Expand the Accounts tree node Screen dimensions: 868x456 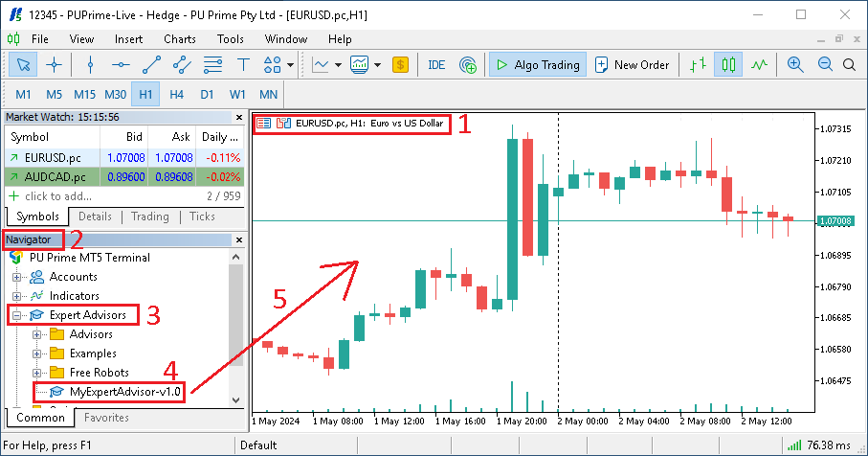16,277
